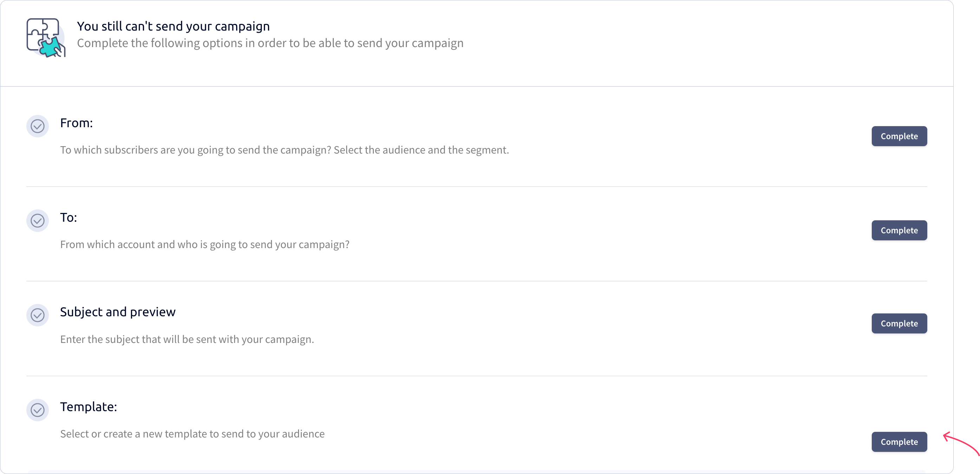Click the 'Enter the subject' description text
This screenshot has height=474, width=980.
187,339
